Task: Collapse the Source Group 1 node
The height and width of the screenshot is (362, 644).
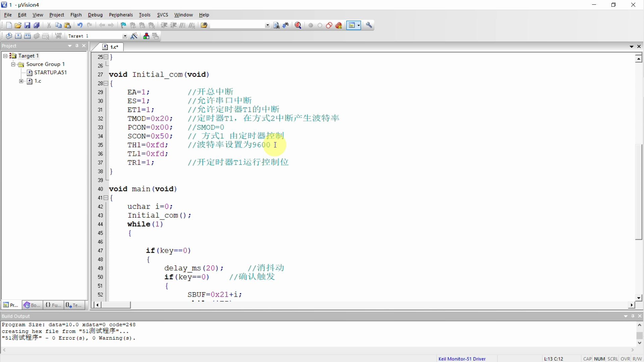Action: (x=13, y=64)
